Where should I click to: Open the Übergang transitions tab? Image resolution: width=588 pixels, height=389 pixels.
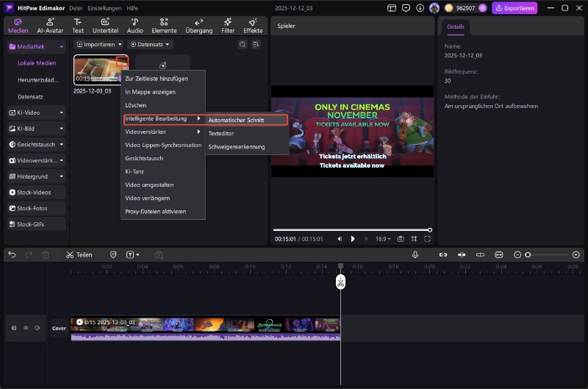pyautogui.click(x=198, y=26)
